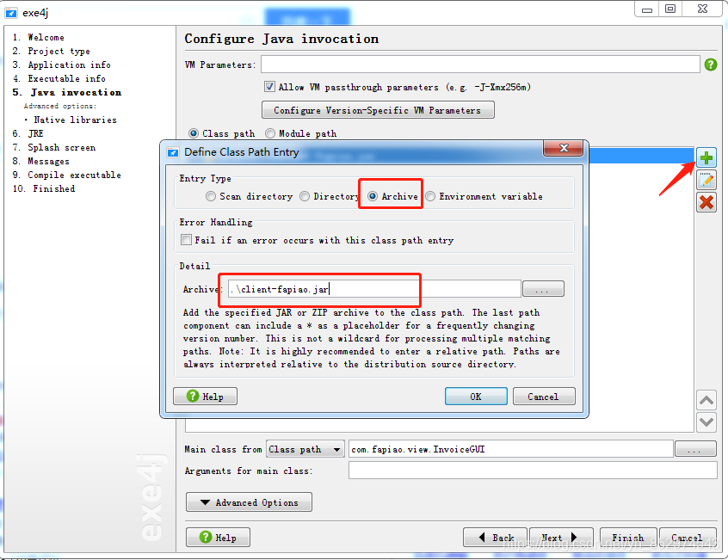Click Cancel in the class path dialog
This screenshot has width=728, height=560.
click(544, 397)
